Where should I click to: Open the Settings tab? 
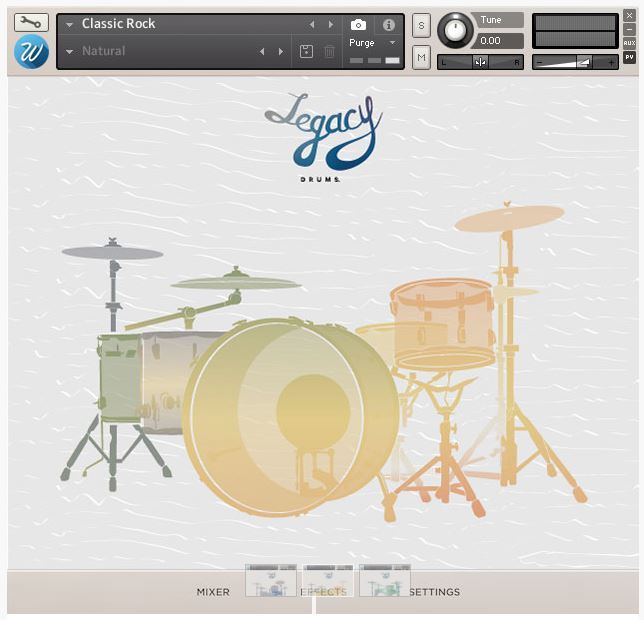(x=434, y=592)
